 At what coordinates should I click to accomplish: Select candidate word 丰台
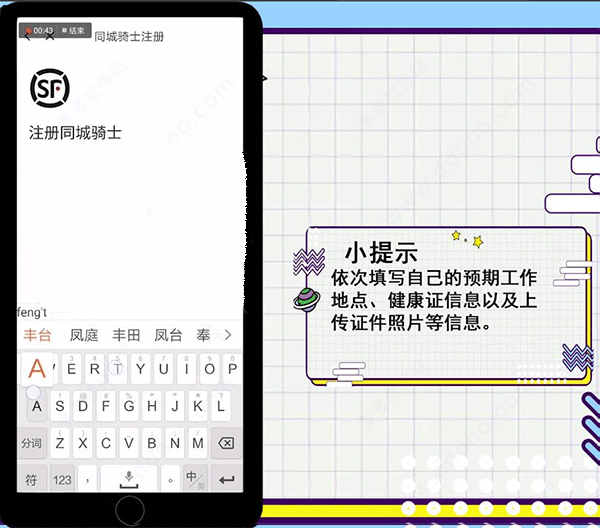coord(38,335)
